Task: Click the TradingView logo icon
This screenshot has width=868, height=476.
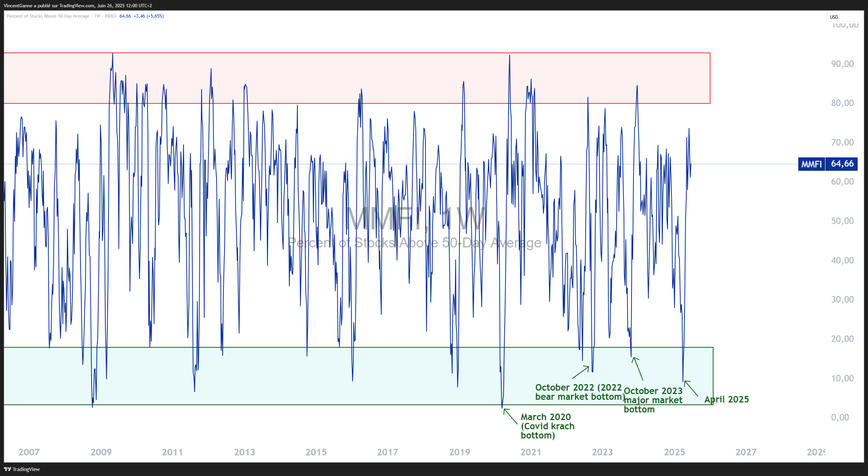Action: 7,469
